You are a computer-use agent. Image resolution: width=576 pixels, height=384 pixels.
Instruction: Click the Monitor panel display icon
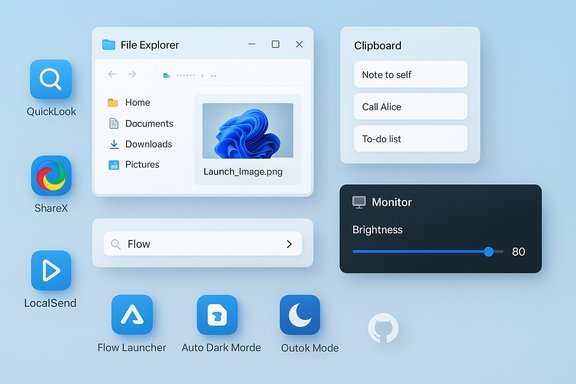[x=359, y=202]
